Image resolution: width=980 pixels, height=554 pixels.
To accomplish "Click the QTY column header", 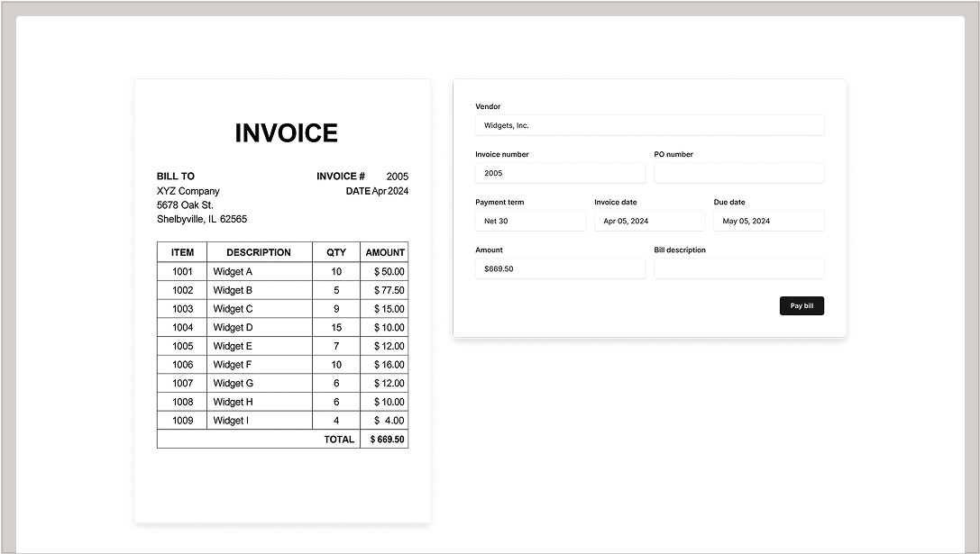I will tap(335, 252).
